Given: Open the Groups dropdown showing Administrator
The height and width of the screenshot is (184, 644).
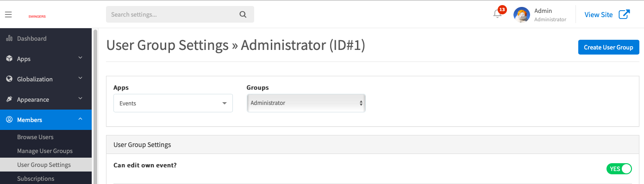Looking at the screenshot, I should click(x=306, y=103).
